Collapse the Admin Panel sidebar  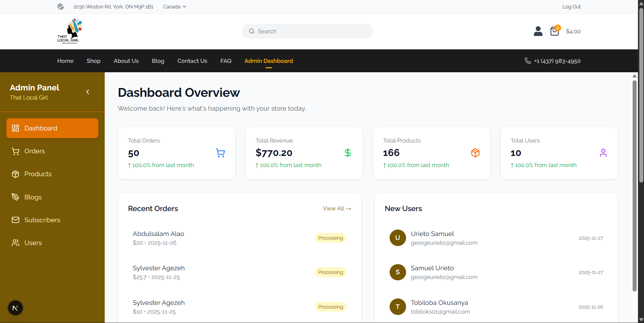coord(88,92)
